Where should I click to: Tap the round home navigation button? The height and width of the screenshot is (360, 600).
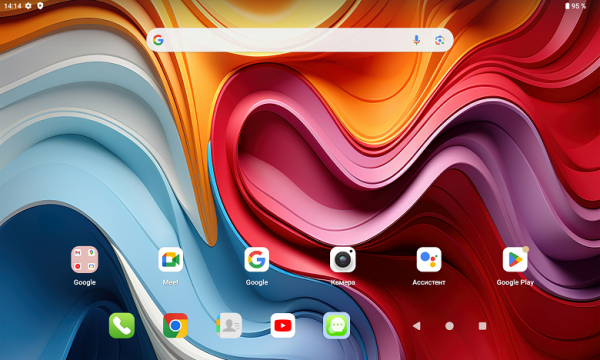coord(450,326)
